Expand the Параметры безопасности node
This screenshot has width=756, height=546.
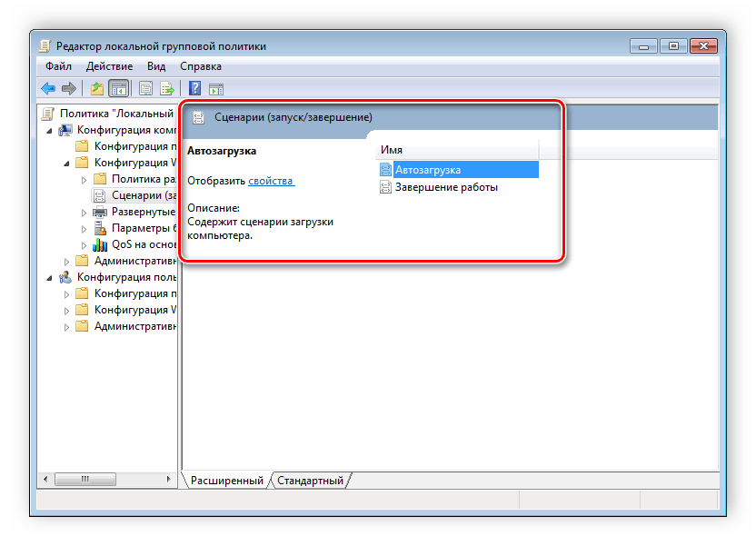pyautogui.click(x=84, y=229)
